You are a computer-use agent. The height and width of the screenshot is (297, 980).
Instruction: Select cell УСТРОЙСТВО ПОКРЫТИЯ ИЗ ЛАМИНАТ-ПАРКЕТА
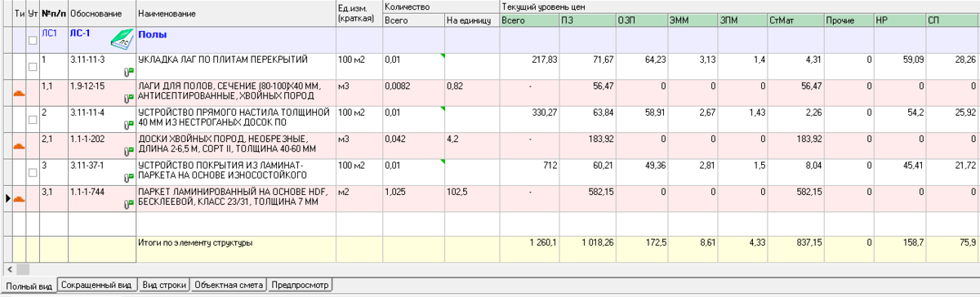tap(236, 171)
